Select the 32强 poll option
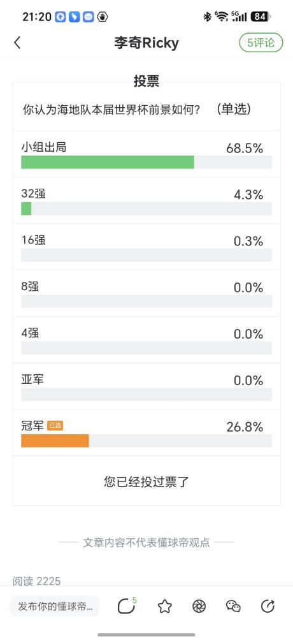293x644 pixels. [146, 201]
